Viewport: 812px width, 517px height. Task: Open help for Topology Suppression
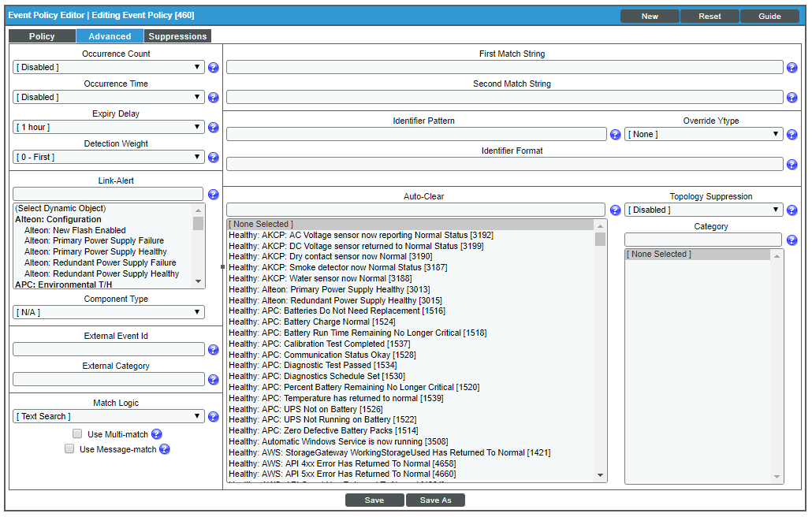click(792, 210)
